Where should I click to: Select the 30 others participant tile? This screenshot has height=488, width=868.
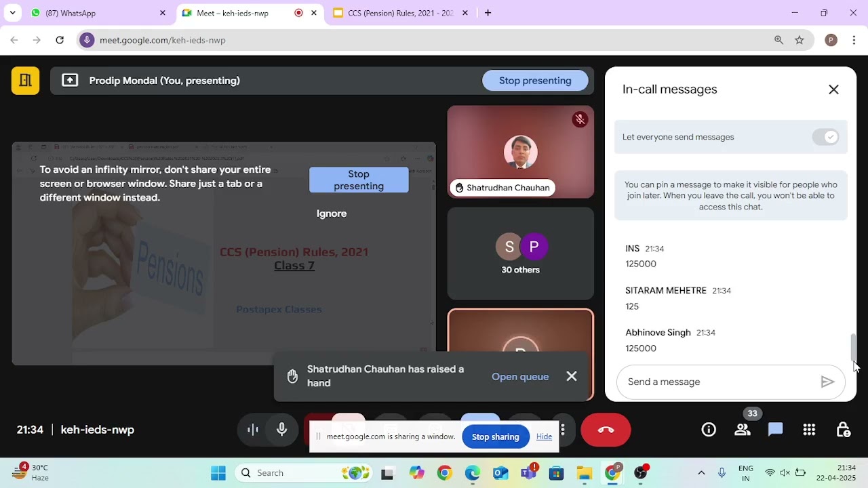coord(520,253)
